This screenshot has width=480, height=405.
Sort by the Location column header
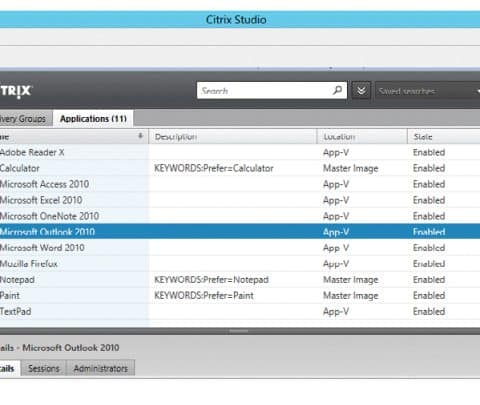(362, 137)
